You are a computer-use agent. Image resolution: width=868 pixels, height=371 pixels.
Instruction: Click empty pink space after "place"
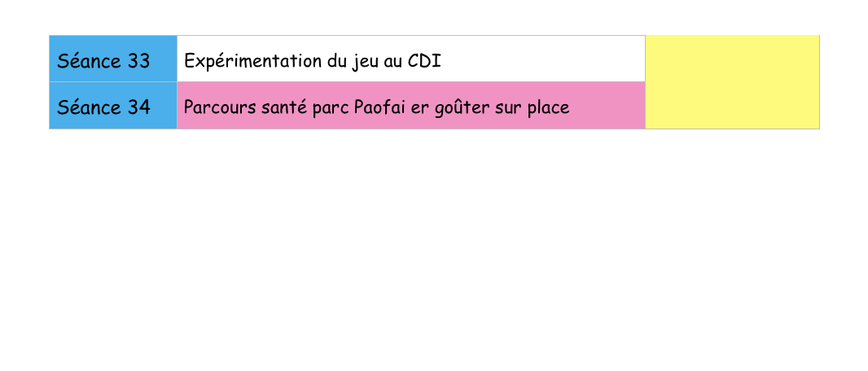tap(607, 107)
